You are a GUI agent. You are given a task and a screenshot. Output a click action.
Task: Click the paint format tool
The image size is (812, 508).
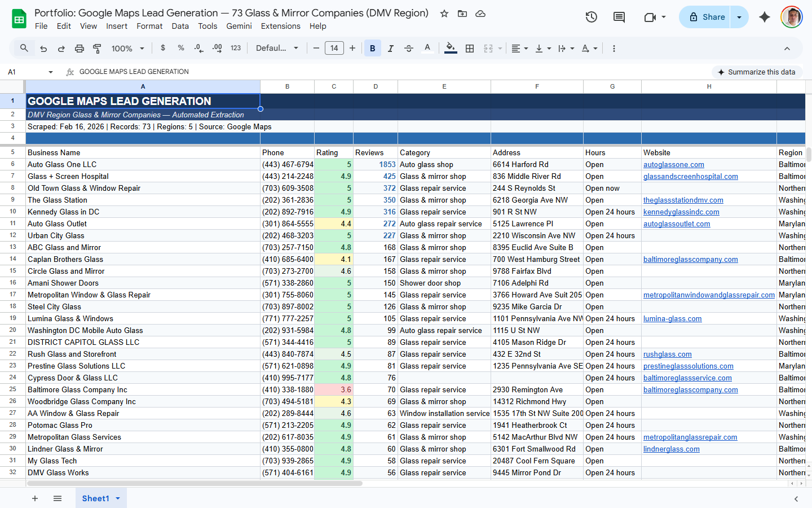97,48
